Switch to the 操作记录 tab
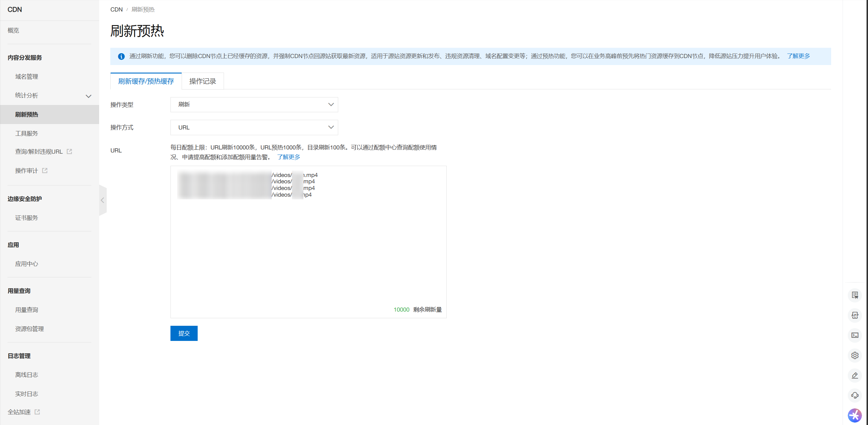 [x=202, y=81]
